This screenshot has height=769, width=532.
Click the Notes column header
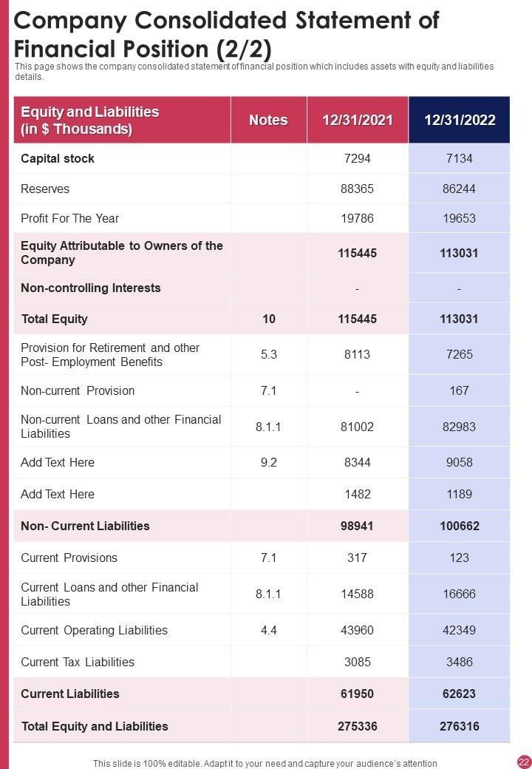[268, 120]
